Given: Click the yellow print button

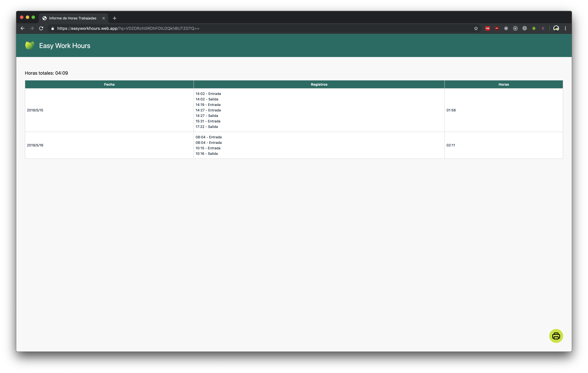Looking at the screenshot, I should click(556, 336).
